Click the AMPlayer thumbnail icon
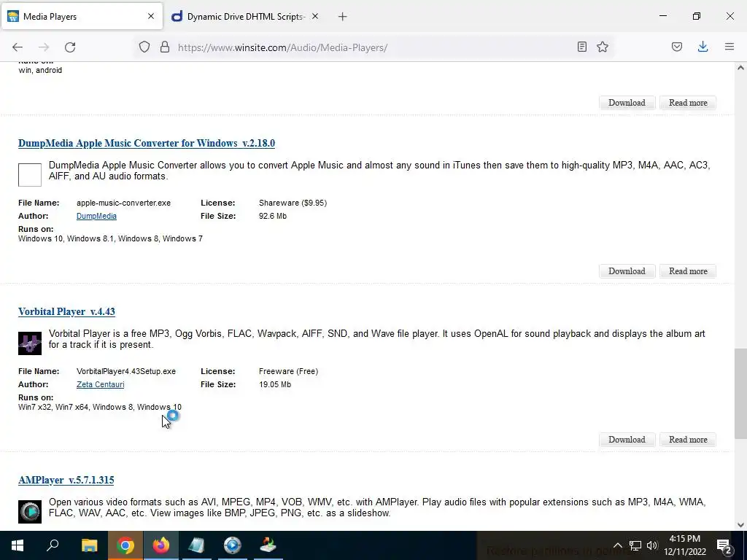The height and width of the screenshot is (560, 747). pos(30,511)
